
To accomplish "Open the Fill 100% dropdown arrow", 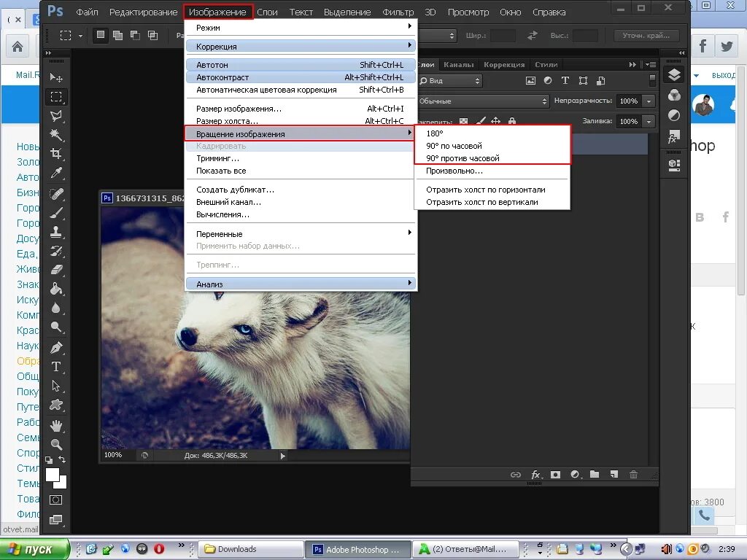I will 649,122.
